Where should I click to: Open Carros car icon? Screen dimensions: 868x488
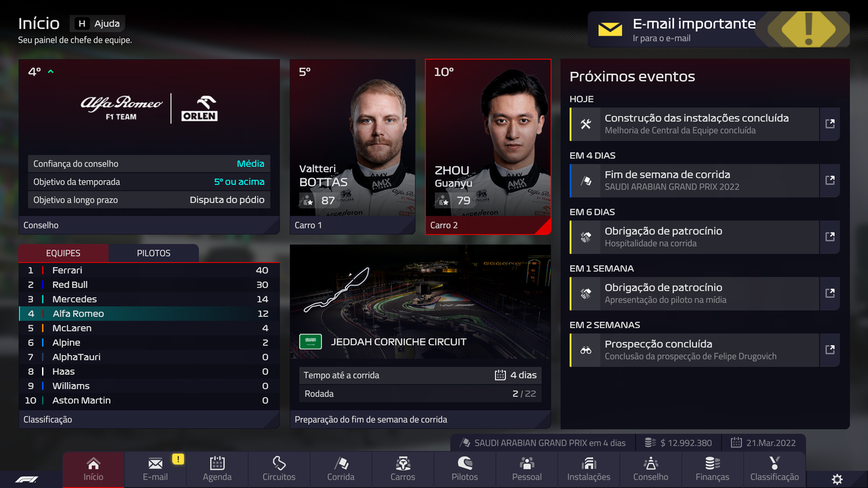[403, 464]
